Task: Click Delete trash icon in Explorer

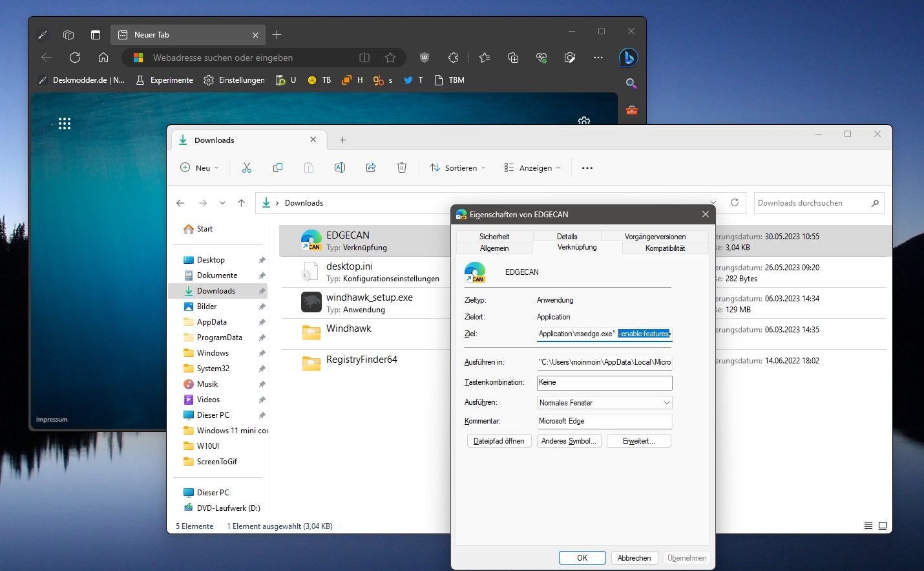Action: point(402,167)
